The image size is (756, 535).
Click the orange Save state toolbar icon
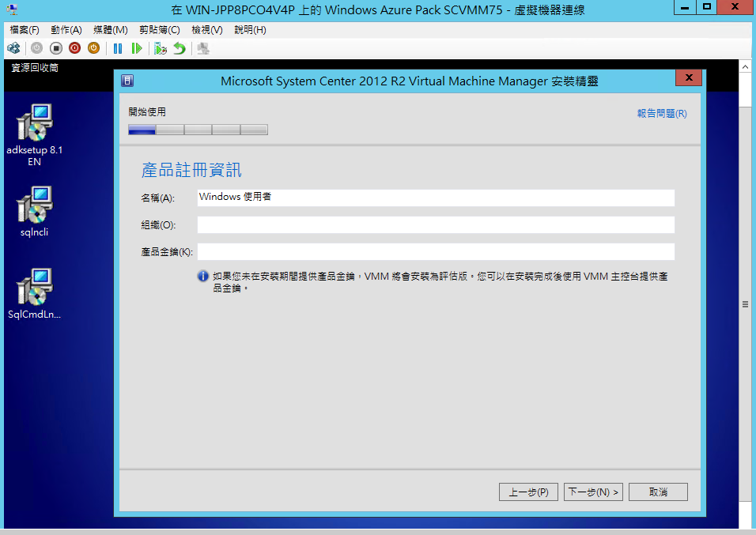[x=93, y=48]
